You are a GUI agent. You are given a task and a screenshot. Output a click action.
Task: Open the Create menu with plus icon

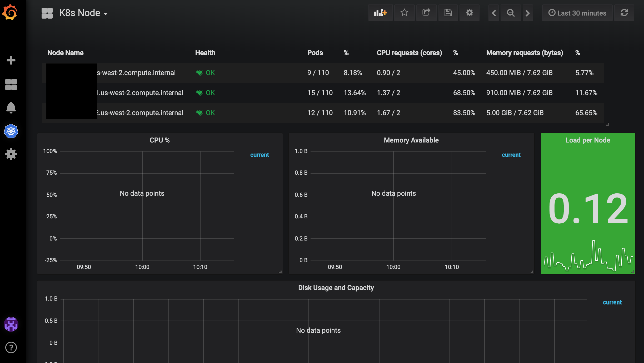coord(11,60)
